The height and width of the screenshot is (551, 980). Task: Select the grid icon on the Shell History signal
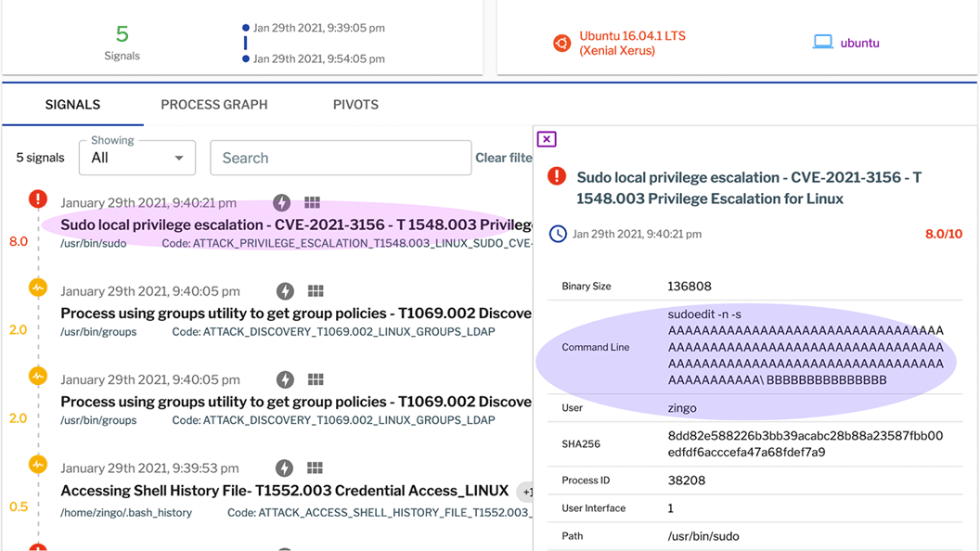click(x=314, y=468)
